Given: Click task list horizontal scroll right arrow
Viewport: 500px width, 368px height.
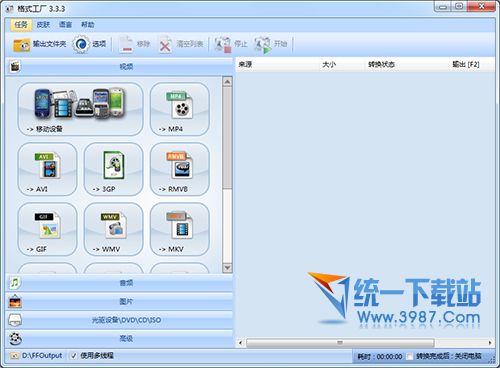Looking at the screenshot, I should pos(490,343).
